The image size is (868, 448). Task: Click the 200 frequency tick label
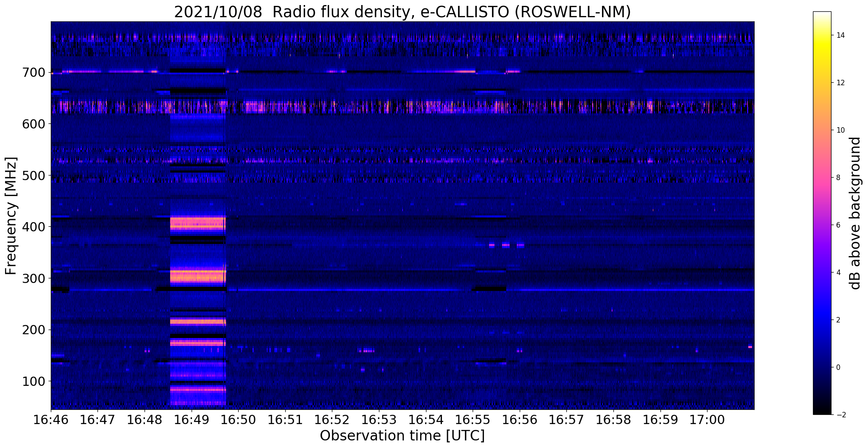click(34, 330)
